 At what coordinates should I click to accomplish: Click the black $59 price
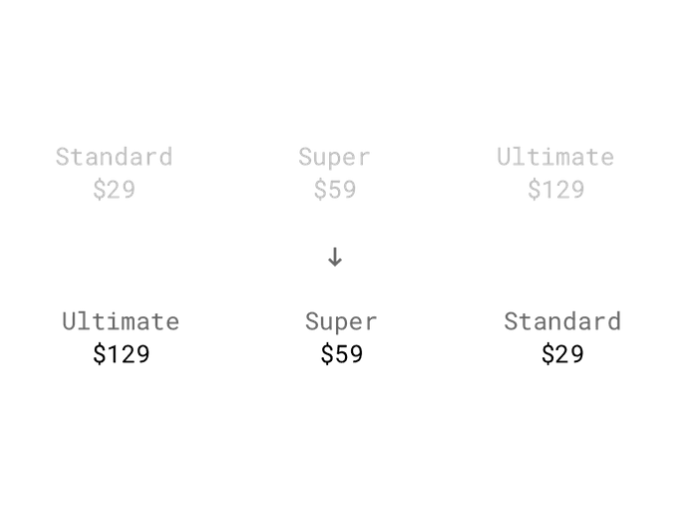341,354
